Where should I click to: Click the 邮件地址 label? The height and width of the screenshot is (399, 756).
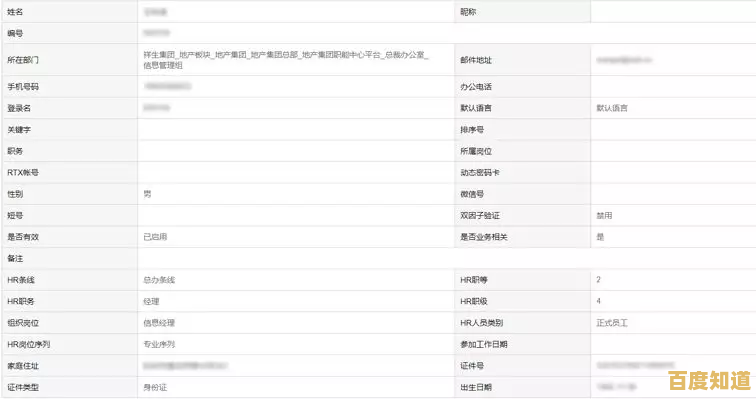point(475,60)
